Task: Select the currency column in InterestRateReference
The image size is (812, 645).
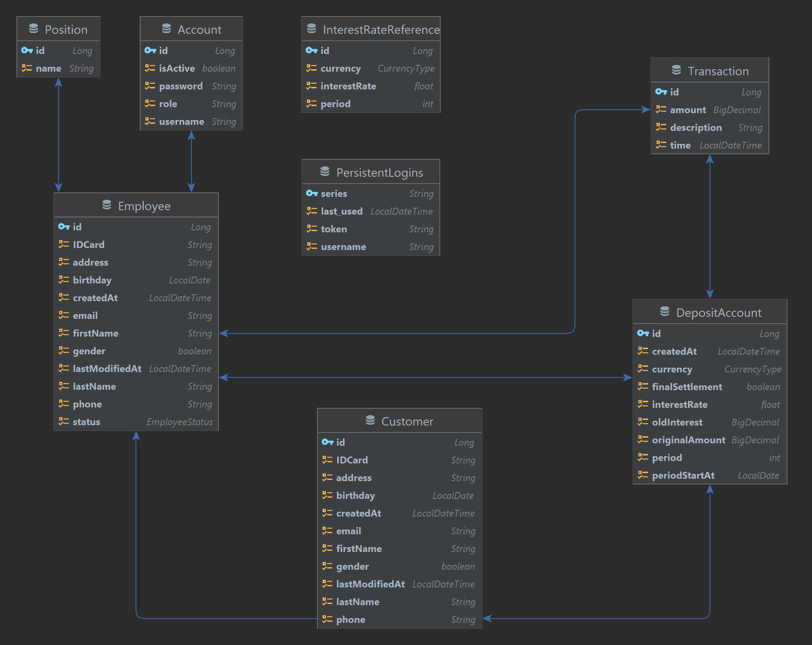Action: point(371,68)
